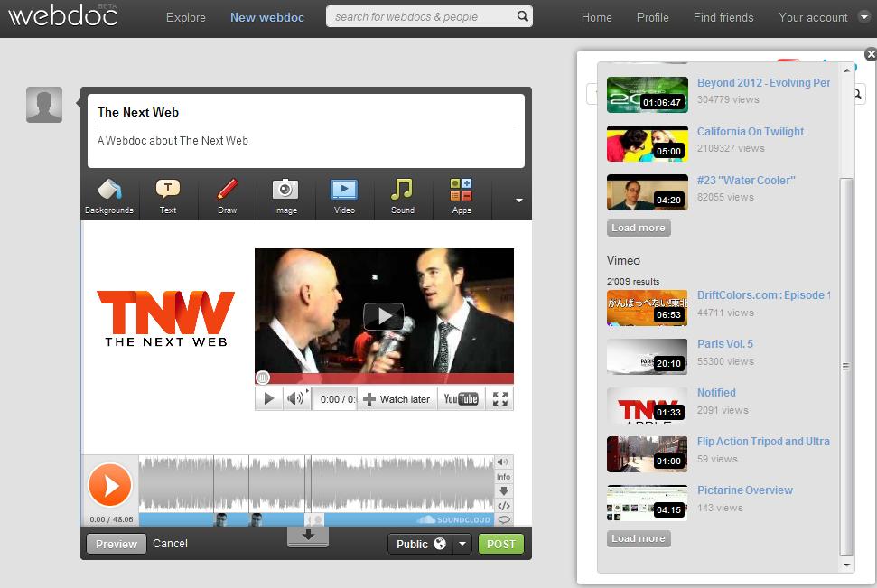Open New webdoc
Image resolution: width=877 pixels, height=588 pixels.
267,17
